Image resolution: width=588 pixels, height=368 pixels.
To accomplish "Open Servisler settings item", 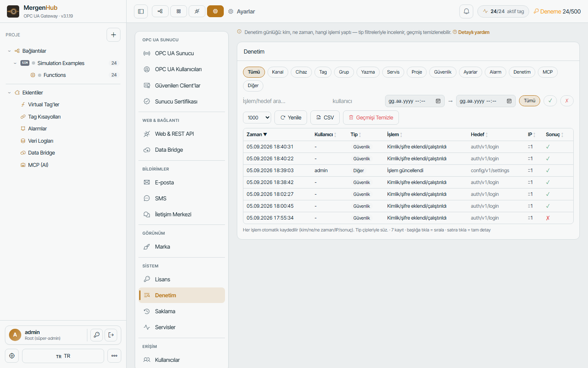I will tap(182, 327).
